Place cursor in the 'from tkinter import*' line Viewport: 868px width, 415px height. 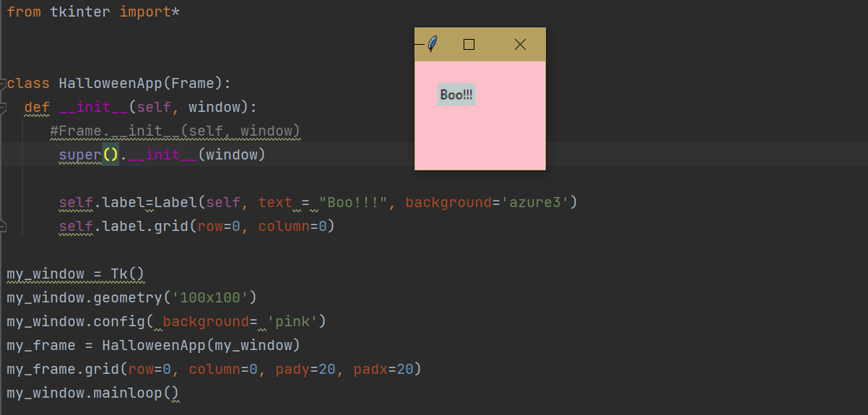click(x=93, y=12)
